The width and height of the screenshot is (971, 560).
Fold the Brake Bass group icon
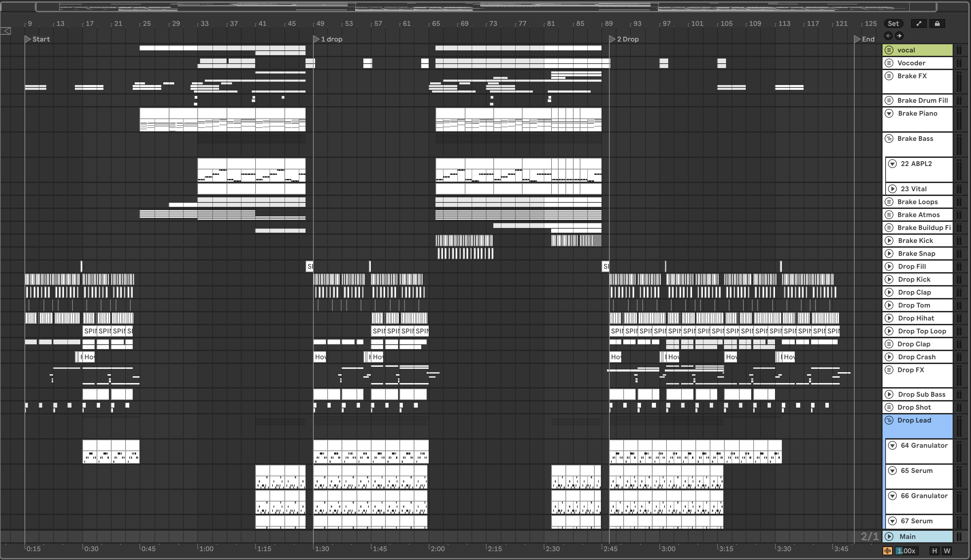click(889, 138)
